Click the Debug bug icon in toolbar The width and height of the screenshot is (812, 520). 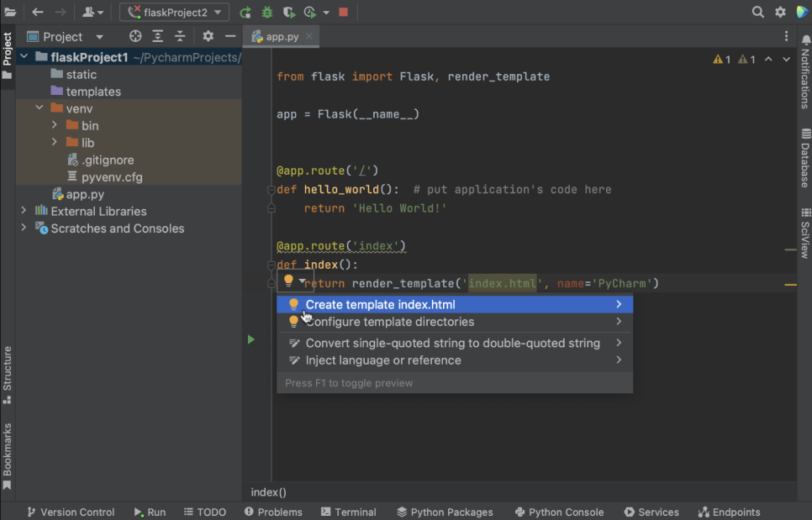(x=267, y=13)
